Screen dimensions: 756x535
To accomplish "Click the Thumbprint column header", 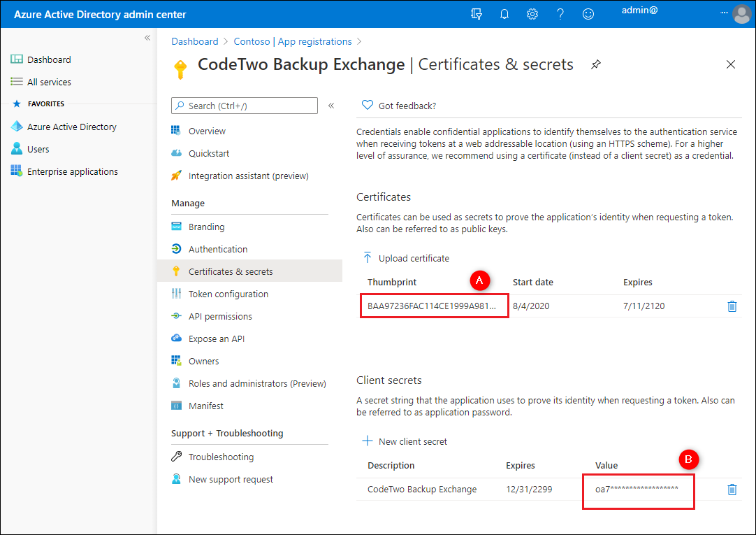I will (391, 283).
